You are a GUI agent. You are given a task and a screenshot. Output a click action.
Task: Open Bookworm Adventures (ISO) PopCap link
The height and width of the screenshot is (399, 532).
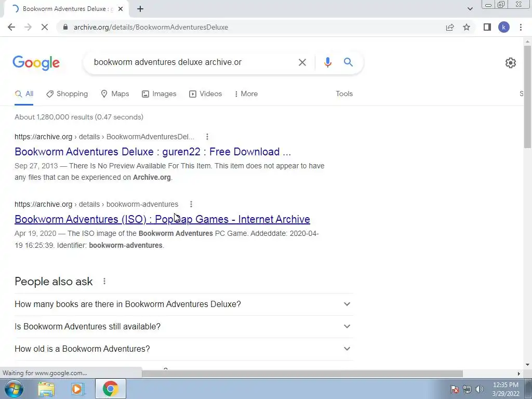(162, 219)
